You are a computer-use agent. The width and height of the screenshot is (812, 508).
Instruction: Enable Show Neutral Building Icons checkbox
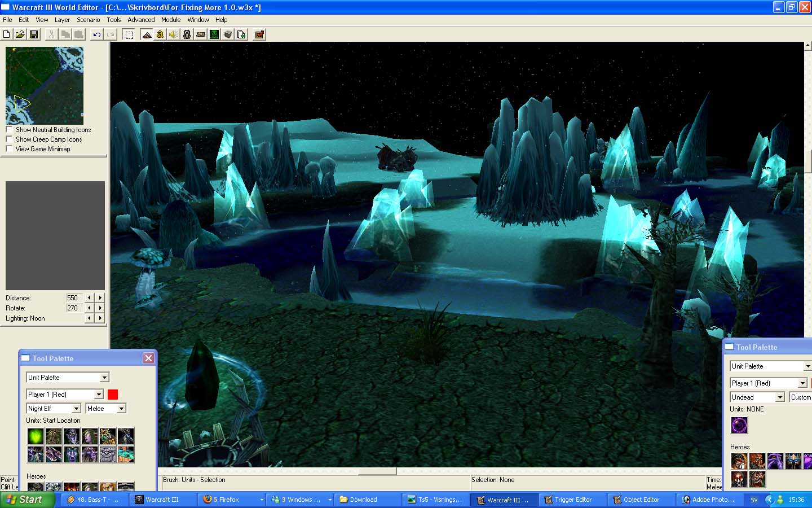(x=9, y=130)
